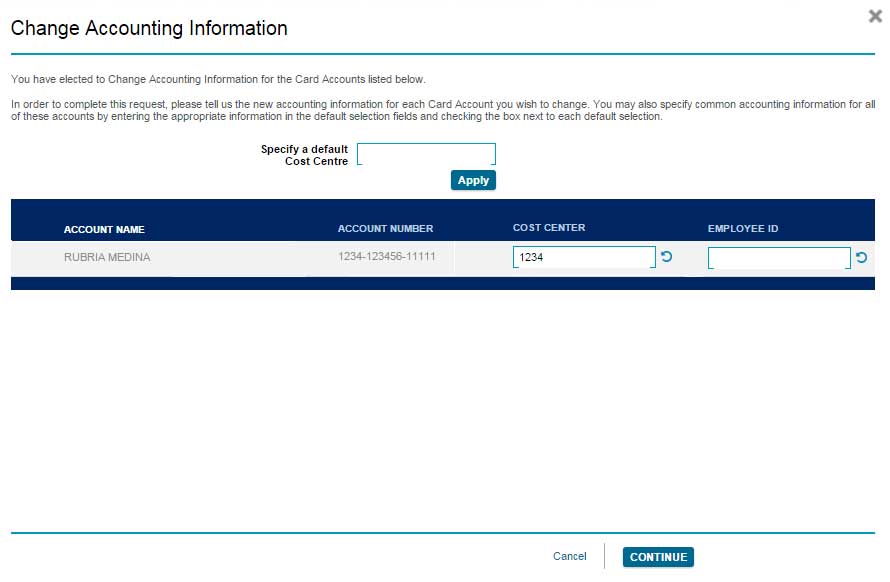The image size is (890, 582).
Task: Reset the Employee ID field value
Action: [862, 258]
